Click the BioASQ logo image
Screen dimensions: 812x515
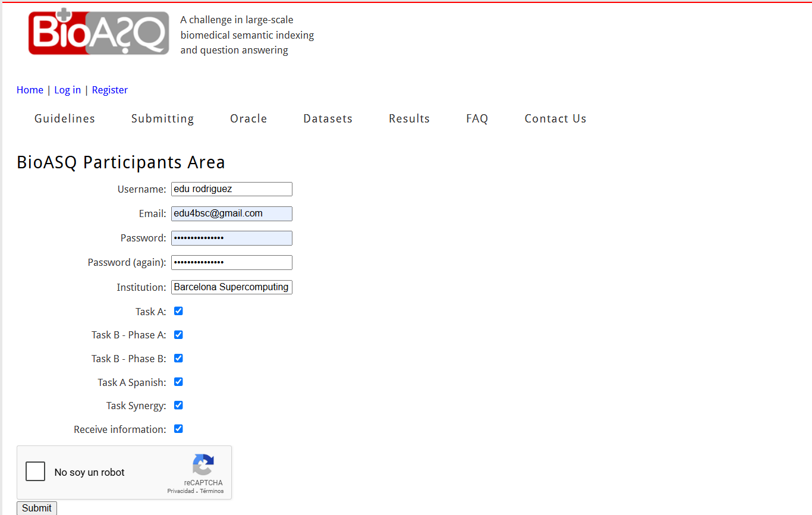(x=99, y=32)
